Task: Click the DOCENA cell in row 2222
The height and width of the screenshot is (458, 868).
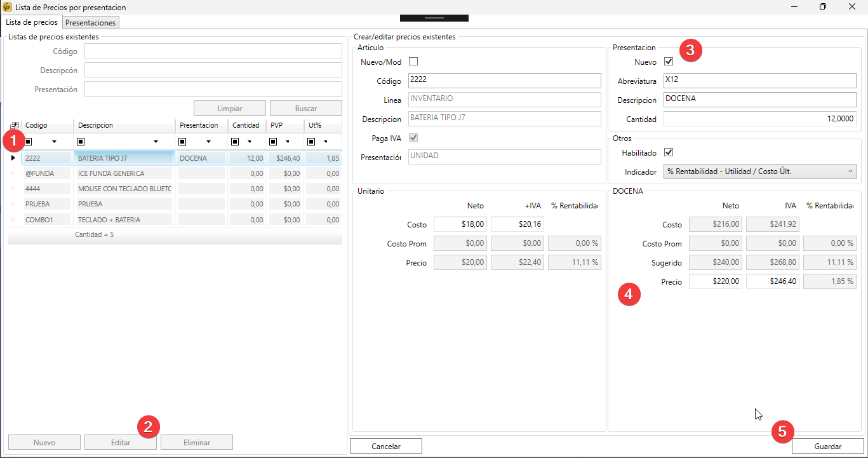Action: click(x=201, y=158)
